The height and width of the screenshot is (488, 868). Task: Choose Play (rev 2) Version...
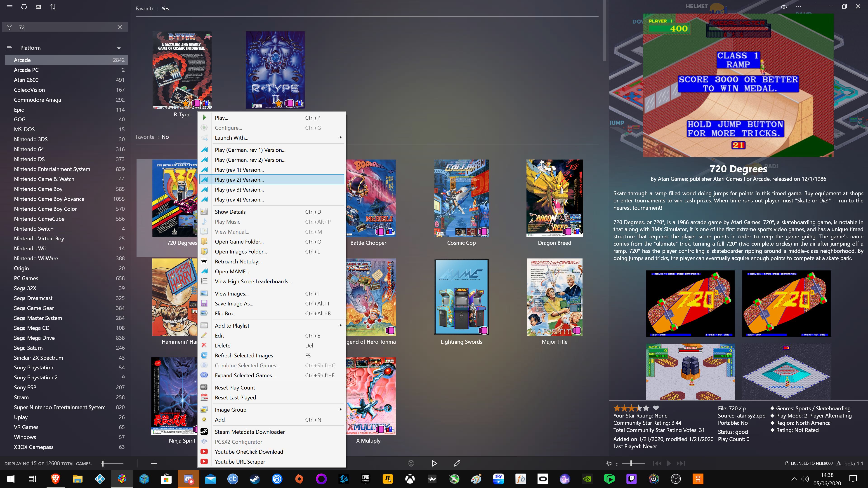[271, 180]
